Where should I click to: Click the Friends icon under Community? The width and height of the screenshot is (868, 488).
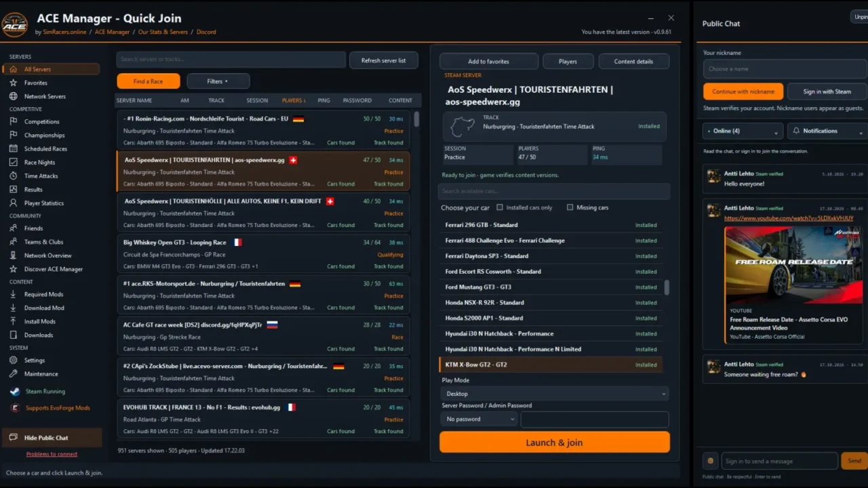click(13, 228)
